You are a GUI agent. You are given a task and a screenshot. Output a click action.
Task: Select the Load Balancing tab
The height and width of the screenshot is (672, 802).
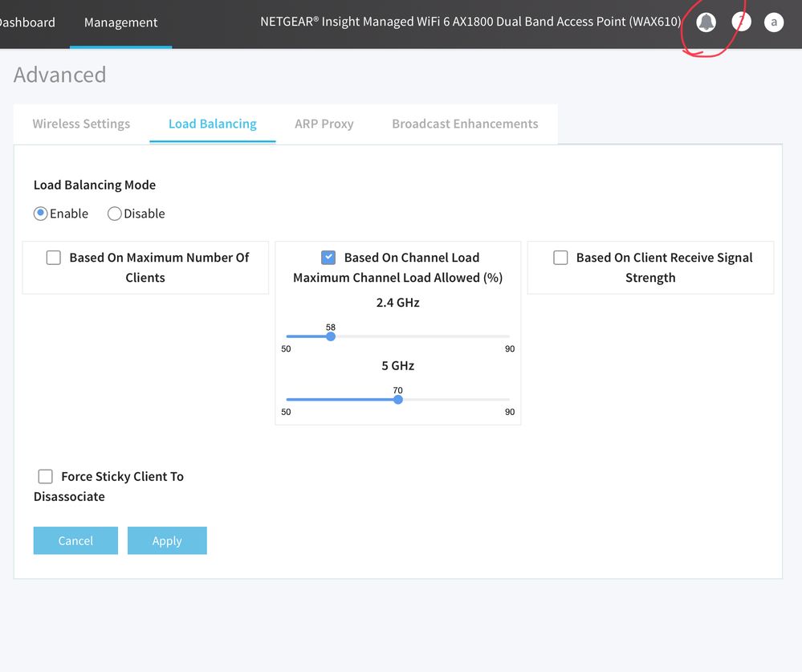coord(213,124)
